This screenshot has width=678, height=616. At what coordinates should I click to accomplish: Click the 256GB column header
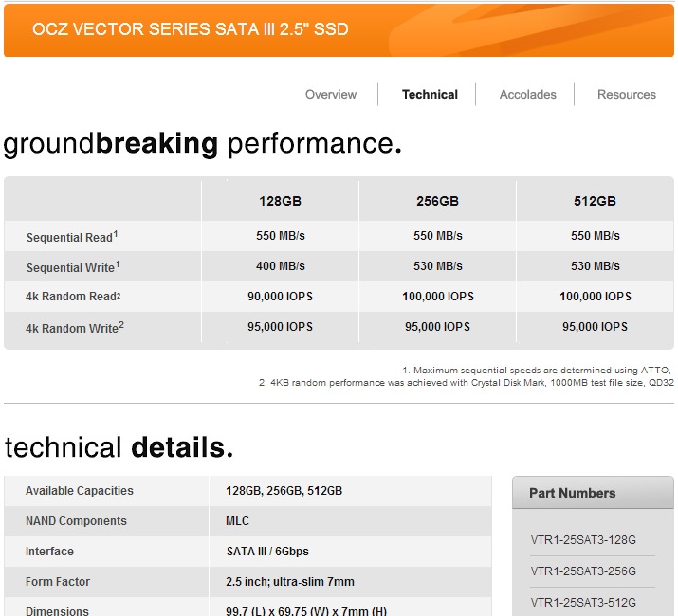(x=437, y=201)
